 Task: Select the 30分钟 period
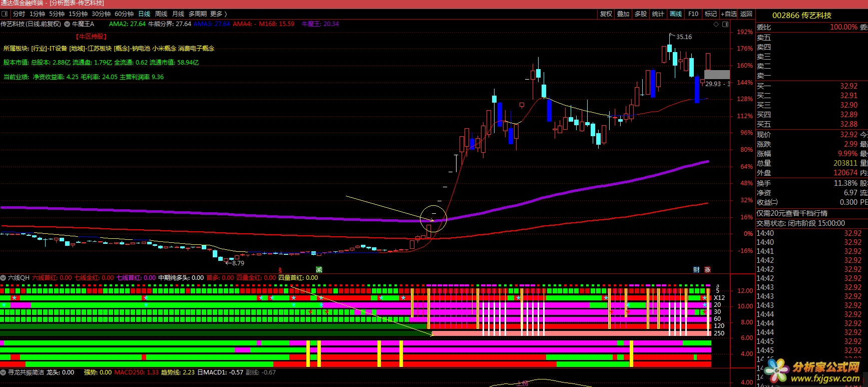click(x=101, y=14)
